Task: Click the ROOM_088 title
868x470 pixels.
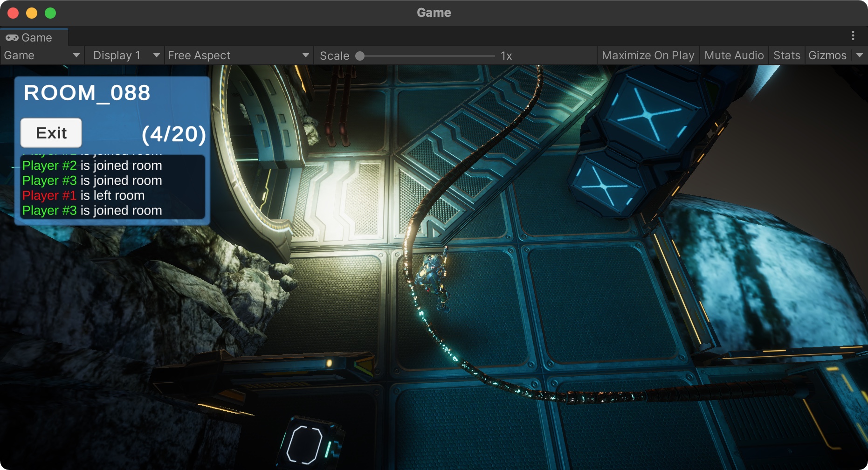Action: tap(87, 93)
